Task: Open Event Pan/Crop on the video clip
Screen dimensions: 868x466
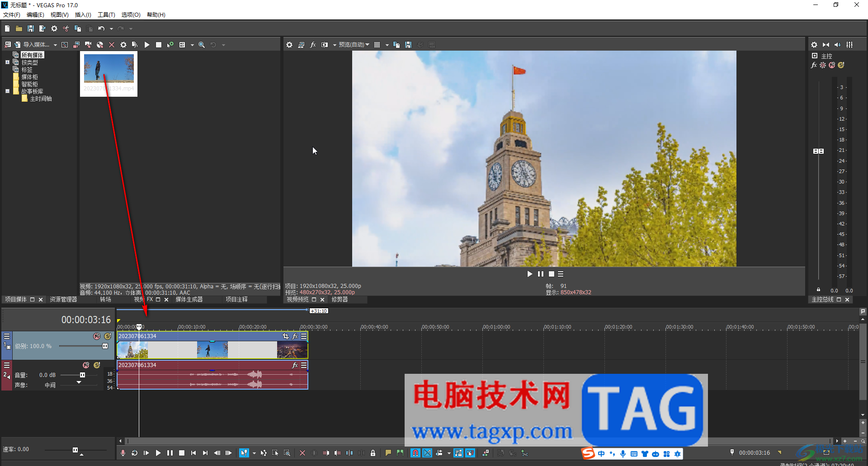Action: [x=285, y=336]
